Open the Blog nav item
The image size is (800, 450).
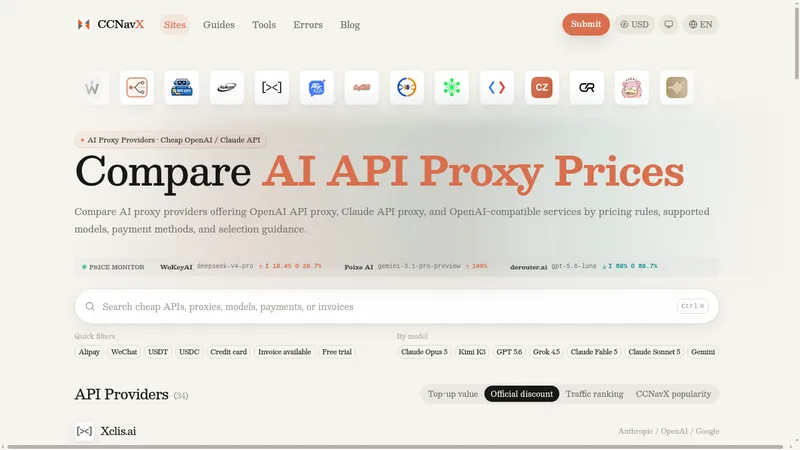pyautogui.click(x=350, y=24)
